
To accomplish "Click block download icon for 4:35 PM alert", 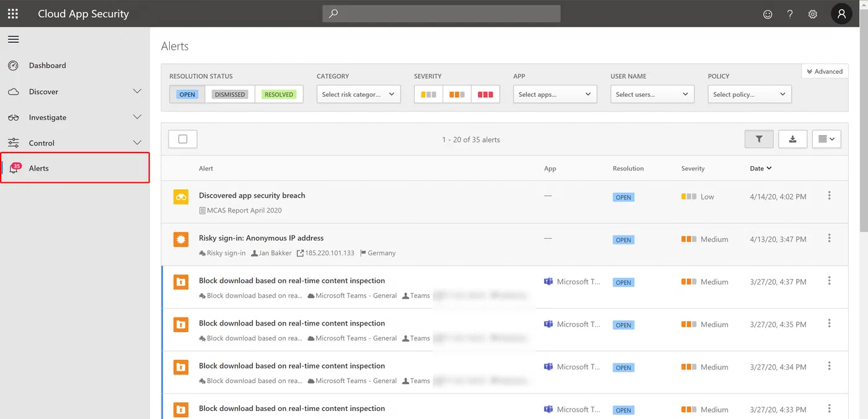I will 181,325.
